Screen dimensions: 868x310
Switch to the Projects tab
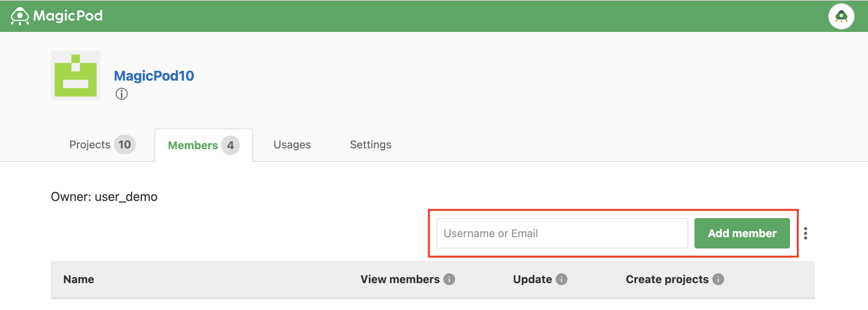click(102, 145)
